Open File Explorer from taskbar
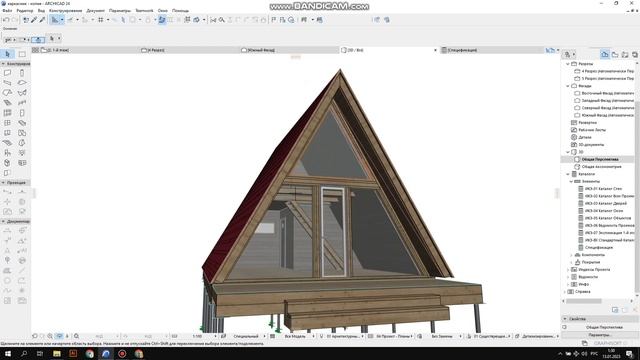Viewport: 640px width, 360px height. [57, 353]
